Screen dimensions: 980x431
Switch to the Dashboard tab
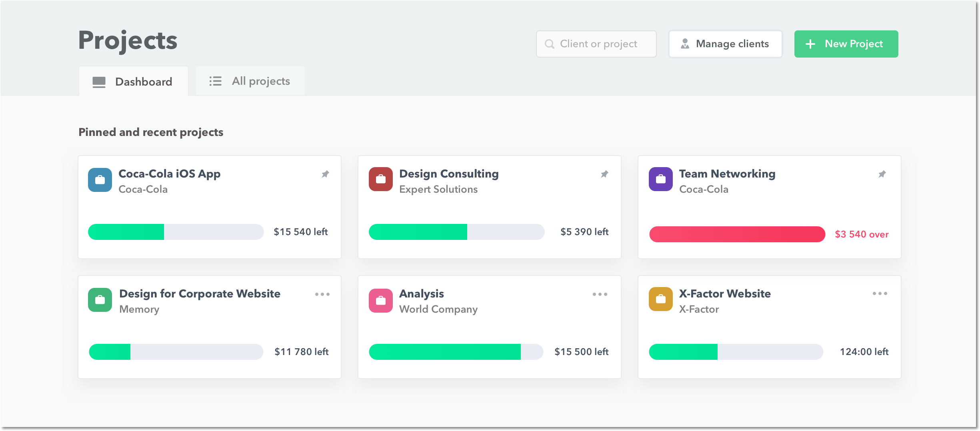point(134,82)
